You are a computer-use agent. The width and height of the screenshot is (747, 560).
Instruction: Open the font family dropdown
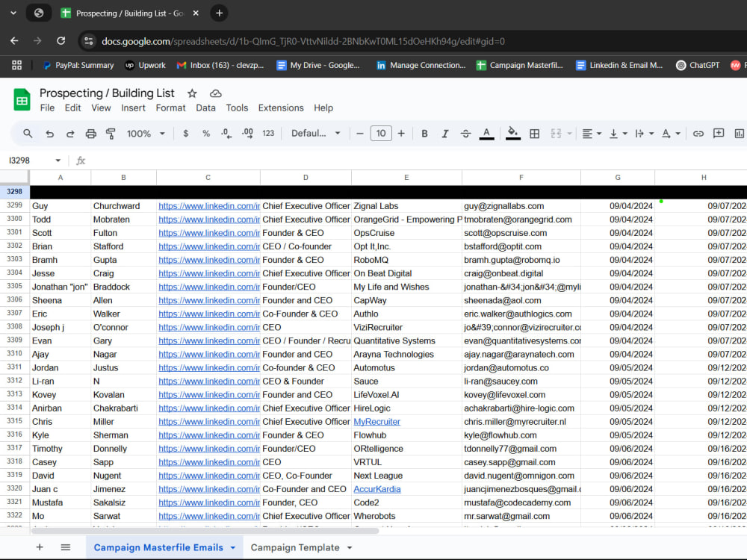tap(316, 134)
